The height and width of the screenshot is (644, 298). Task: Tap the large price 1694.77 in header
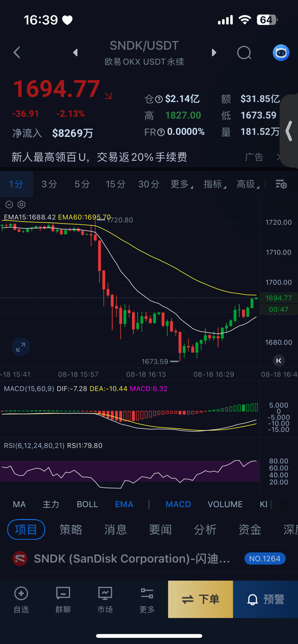coord(57,89)
